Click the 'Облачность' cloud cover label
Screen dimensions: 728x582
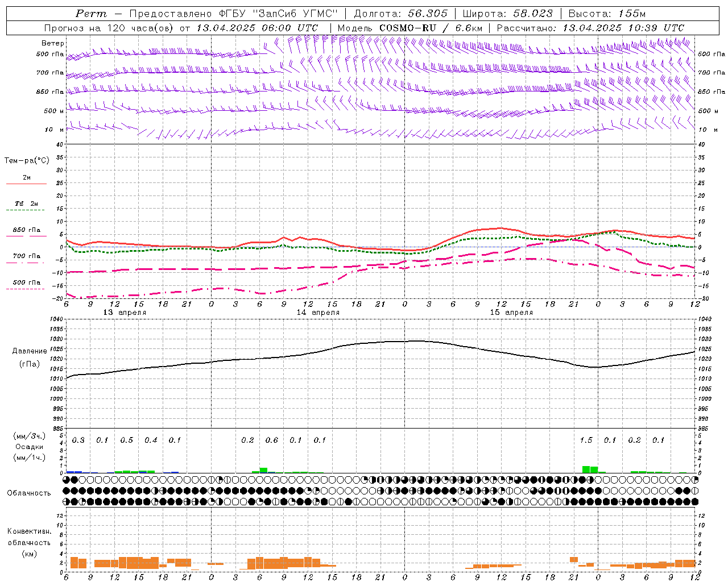[29, 493]
